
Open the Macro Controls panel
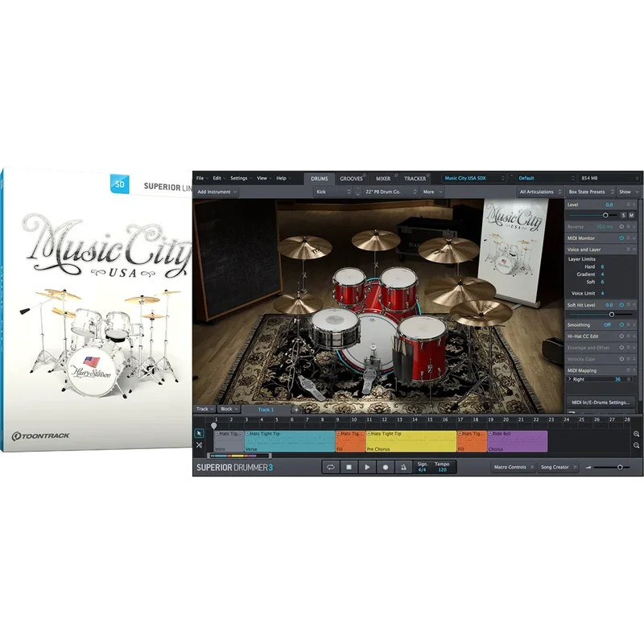514,467
